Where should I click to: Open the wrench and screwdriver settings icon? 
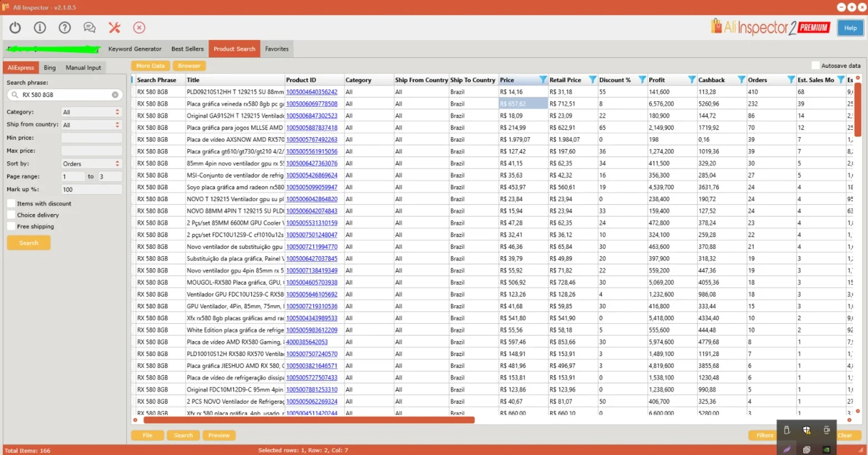tap(114, 27)
